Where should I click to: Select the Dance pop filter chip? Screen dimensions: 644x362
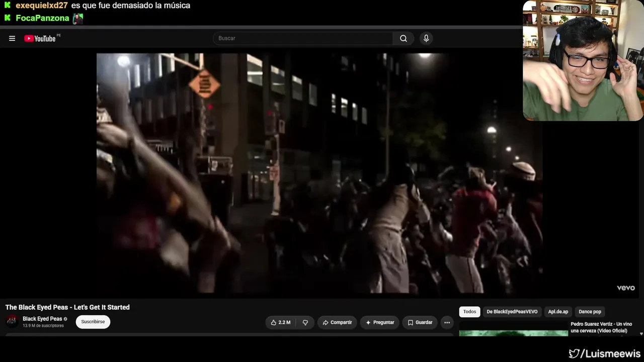(590, 312)
